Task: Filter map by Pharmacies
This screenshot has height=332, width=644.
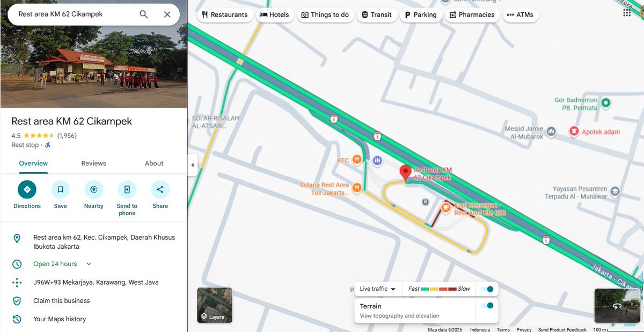Action: (472, 15)
